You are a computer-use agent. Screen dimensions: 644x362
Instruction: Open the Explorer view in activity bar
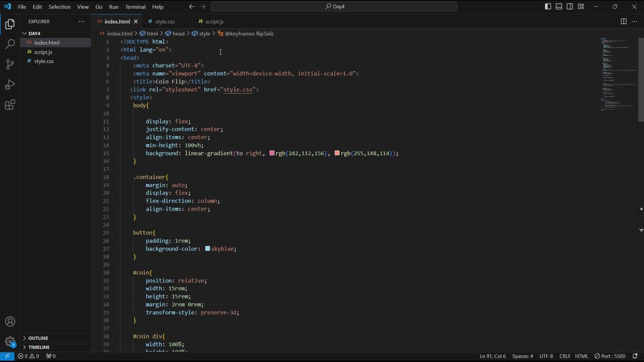[x=10, y=24]
